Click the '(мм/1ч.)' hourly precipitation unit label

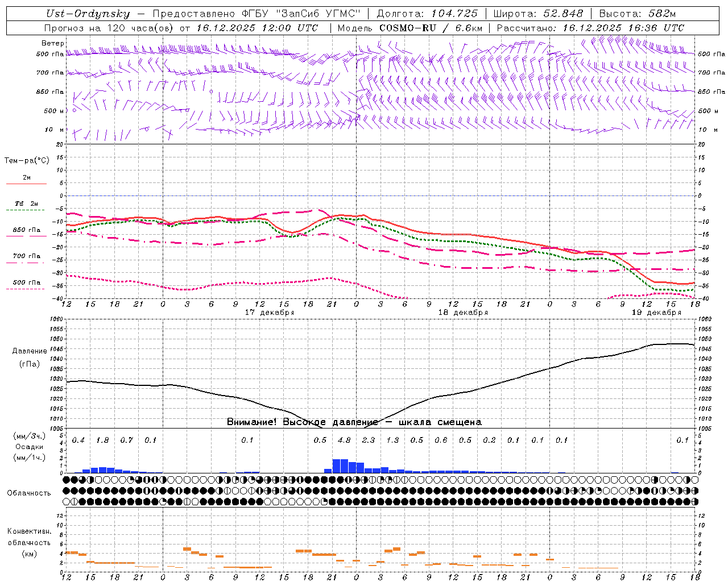pyautogui.click(x=29, y=458)
